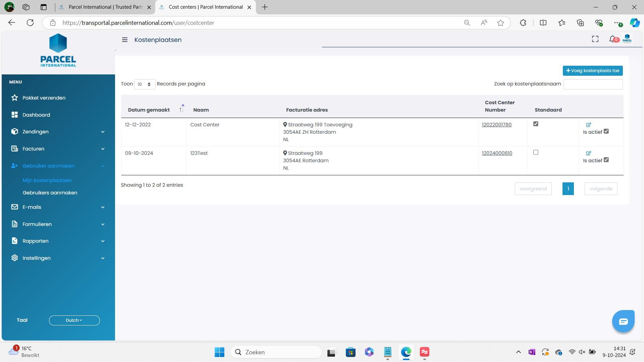Click edit icon for Cost Center row

point(588,125)
